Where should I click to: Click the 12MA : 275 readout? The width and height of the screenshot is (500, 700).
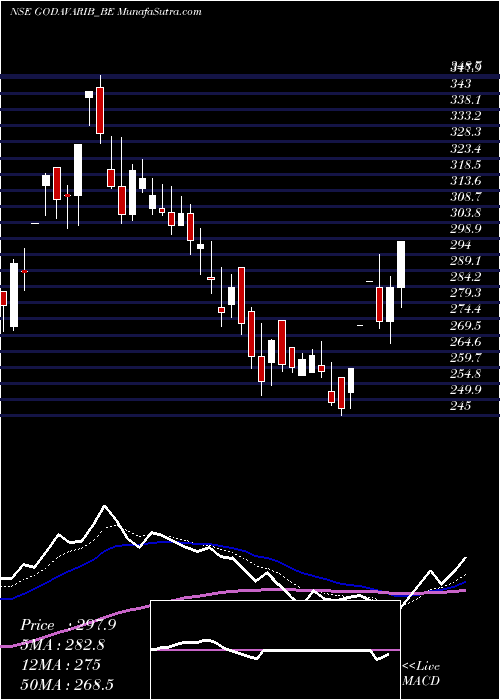pyautogui.click(x=60, y=665)
